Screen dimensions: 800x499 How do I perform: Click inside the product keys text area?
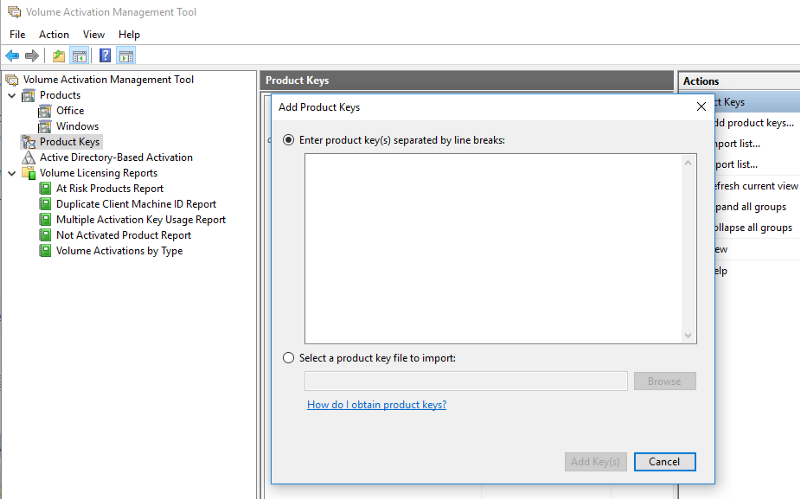point(493,248)
